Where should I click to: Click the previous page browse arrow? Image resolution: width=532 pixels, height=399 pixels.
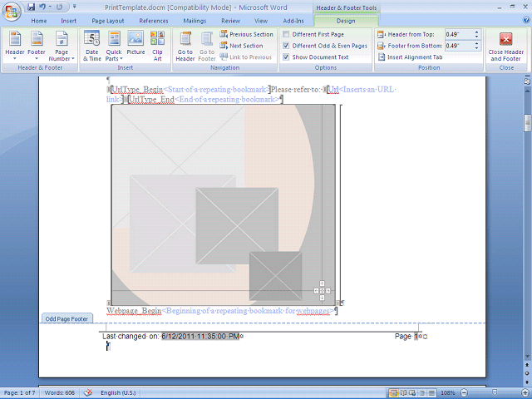527,365
